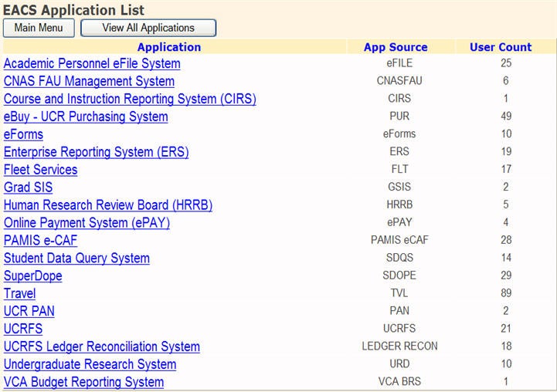Select Human Research Review Board (HRRB)
The image size is (557, 392).
point(107,205)
